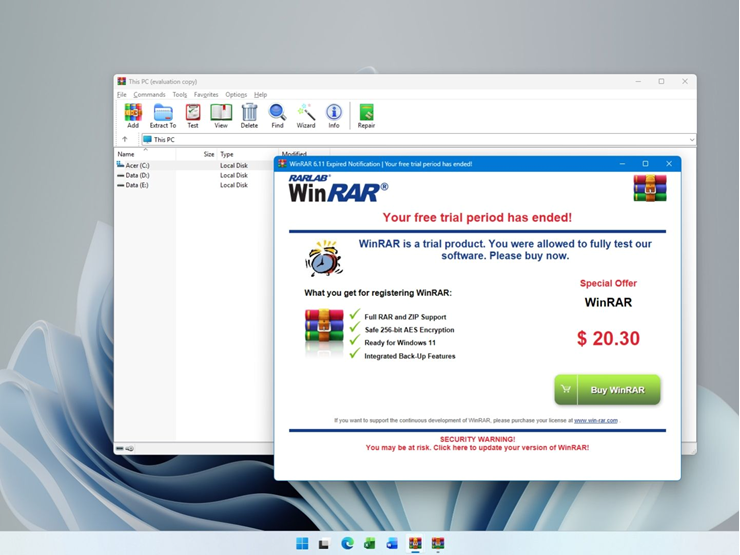Click the WinRAR books logo in the notification corner
This screenshot has height=555, width=740.
click(650, 188)
